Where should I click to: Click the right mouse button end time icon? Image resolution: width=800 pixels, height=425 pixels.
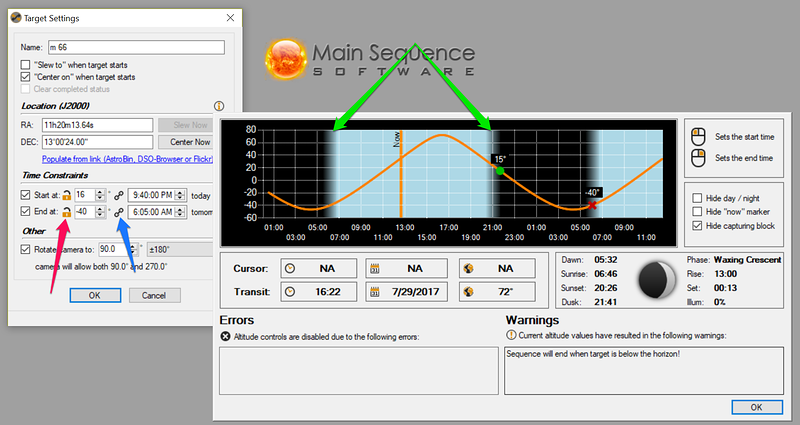click(x=698, y=158)
